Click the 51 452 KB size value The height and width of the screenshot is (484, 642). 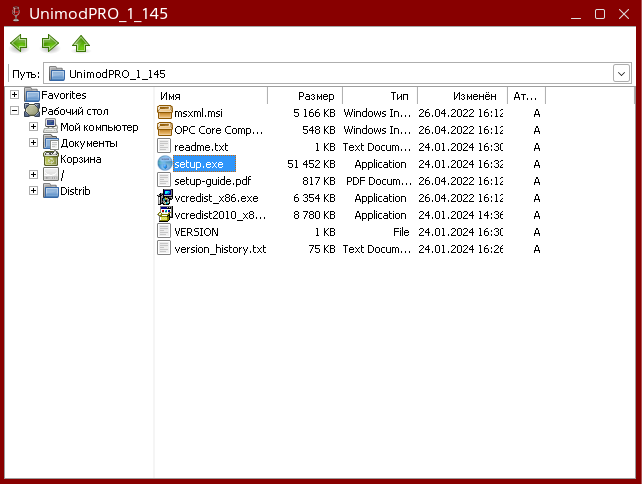coord(311,164)
